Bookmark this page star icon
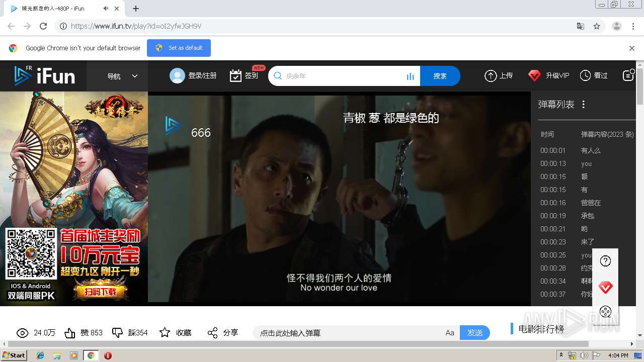 pyautogui.click(x=597, y=26)
